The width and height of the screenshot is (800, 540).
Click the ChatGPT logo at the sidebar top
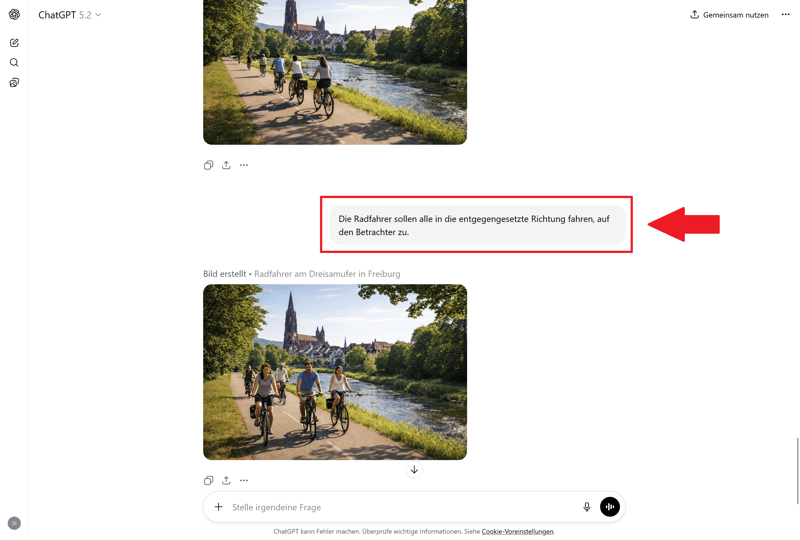(x=14, y=15)
